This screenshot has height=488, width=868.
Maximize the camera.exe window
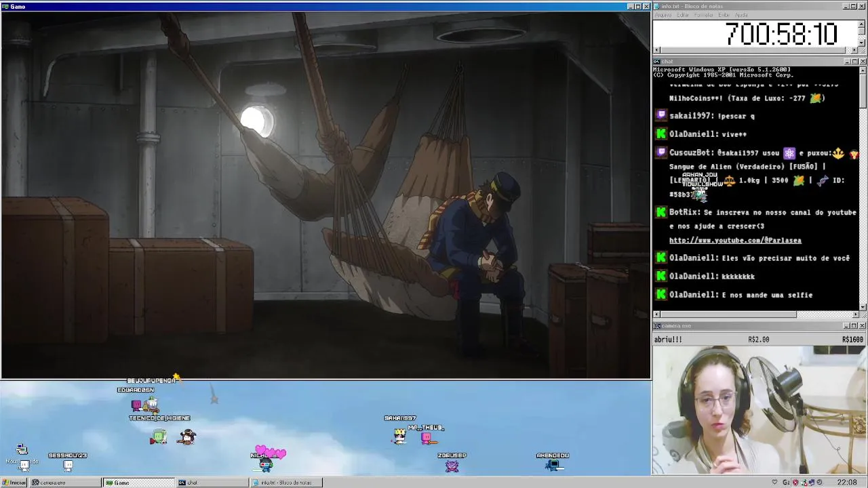coord(854,326)
